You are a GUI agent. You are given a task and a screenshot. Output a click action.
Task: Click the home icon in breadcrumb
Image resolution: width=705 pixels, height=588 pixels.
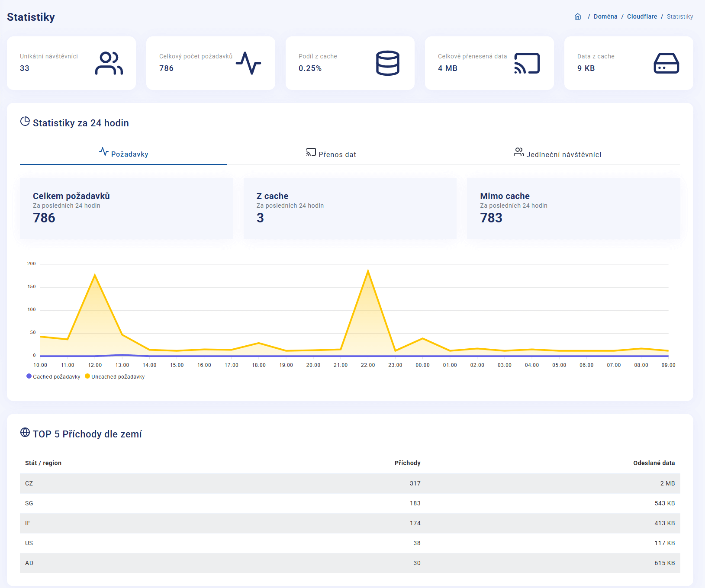pos(578,17)
